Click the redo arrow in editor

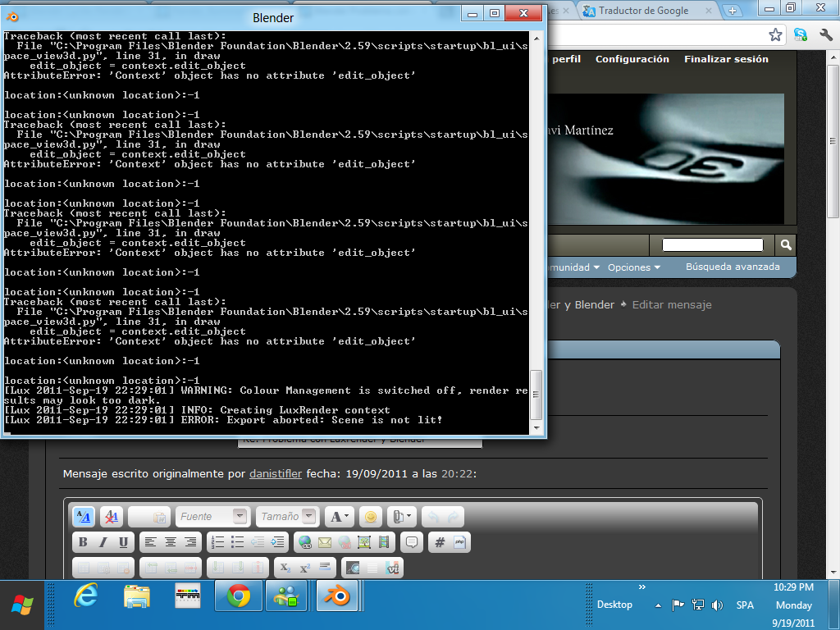click(x=453, y=517)
